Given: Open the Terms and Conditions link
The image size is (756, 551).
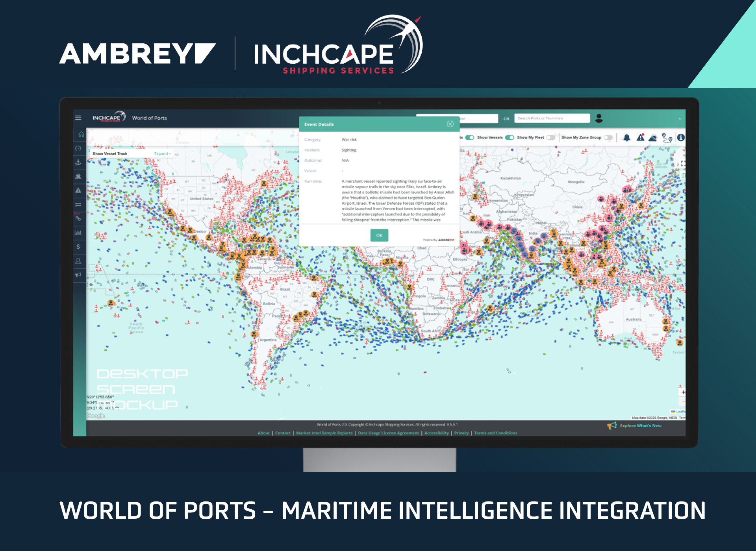Looking at the screenshot, I should point(495,433).
